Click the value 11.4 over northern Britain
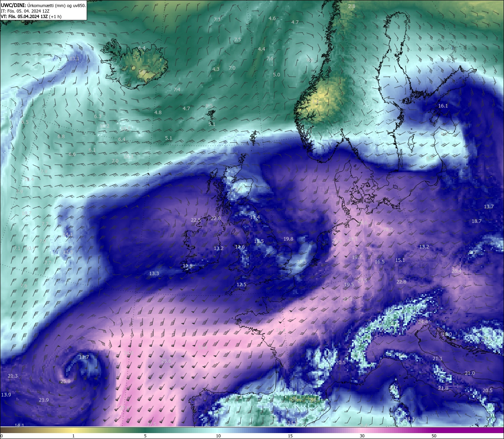 coord(255,217)
